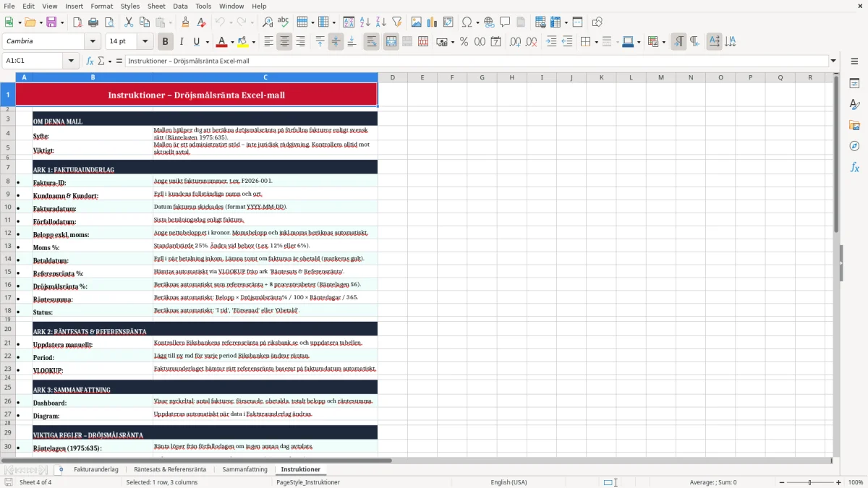Print the spreadsheet using the printer icon

[93, 22]
